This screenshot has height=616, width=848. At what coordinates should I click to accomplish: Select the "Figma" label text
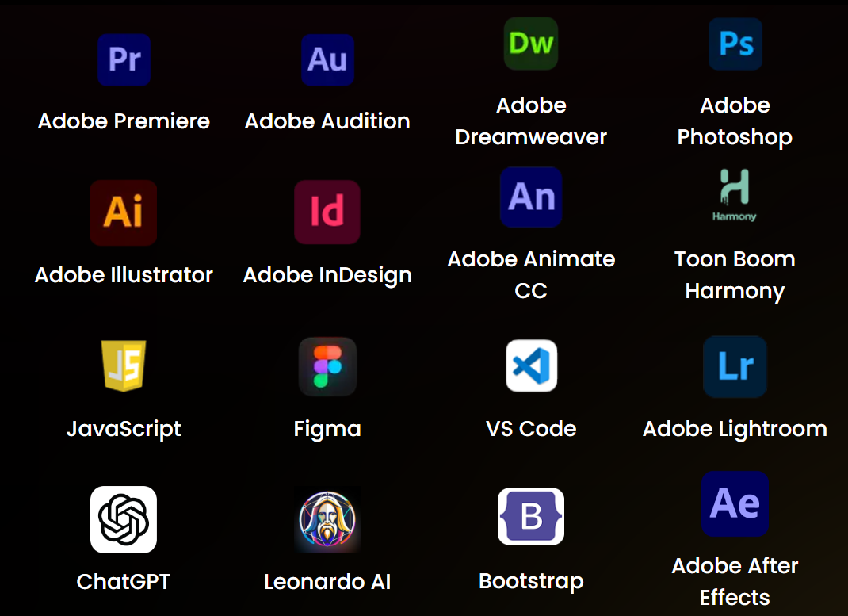(328, 429)
